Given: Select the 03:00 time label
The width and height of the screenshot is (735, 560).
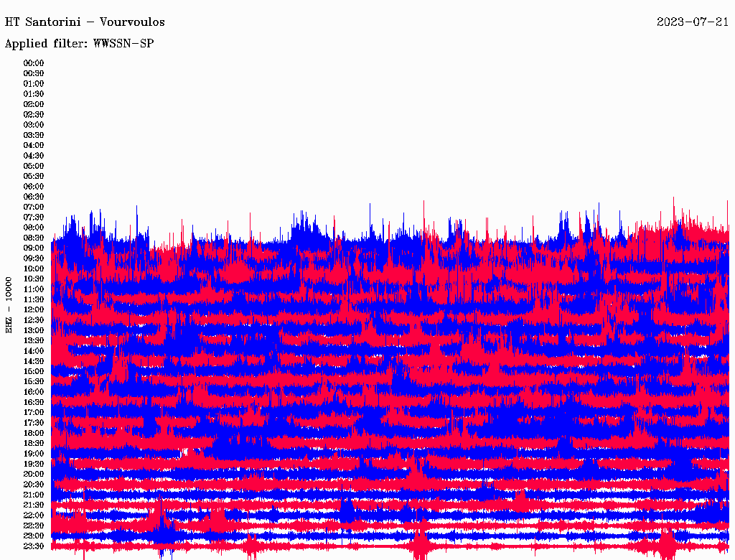Looking at the screenshot, I should [x=34, y=125].
